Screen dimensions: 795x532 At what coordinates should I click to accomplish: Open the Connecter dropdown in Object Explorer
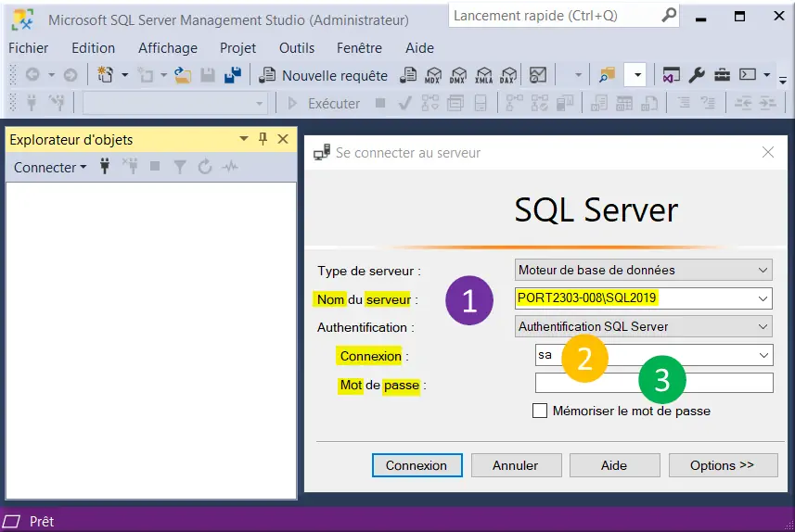pyautogui.click(x=50, y=167)
